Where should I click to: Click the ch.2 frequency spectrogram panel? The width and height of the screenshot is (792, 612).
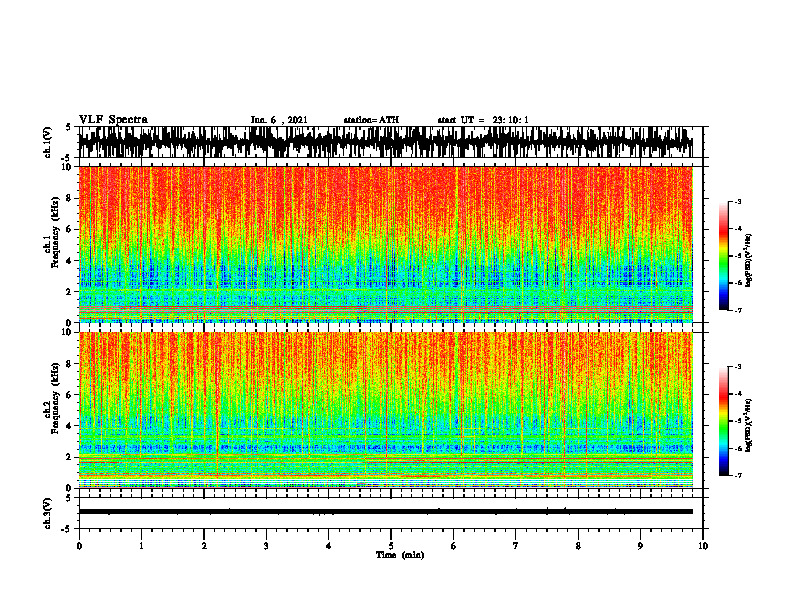pos(385,410)
